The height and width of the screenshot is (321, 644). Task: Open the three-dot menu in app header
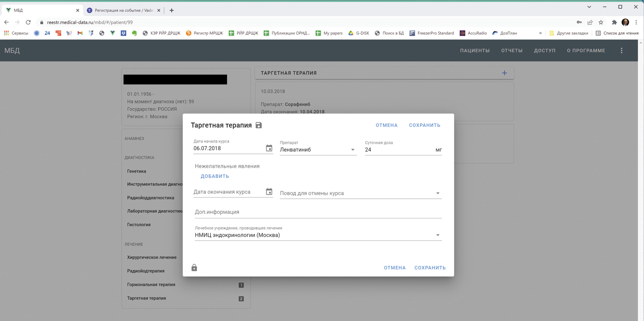621,50
